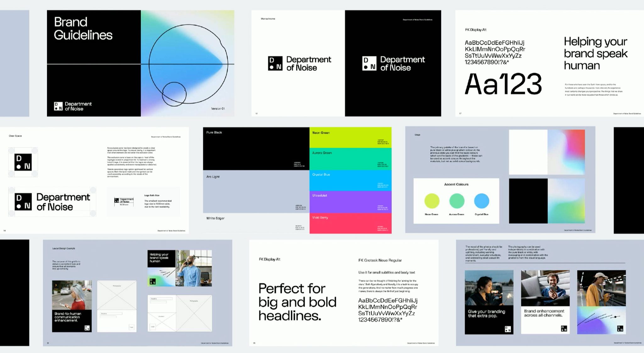Image resolution: width=644 pixels, height=353 pixels.
Task: Click the DN logo on the gradient card with the yellow-jacket photo
Action: coord(620,328)
